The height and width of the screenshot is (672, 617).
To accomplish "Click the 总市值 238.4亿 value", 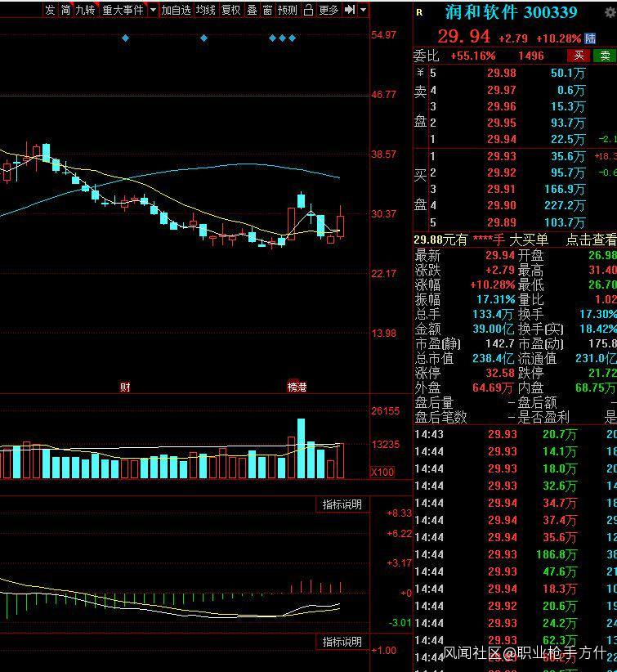I will coord(493,358).
